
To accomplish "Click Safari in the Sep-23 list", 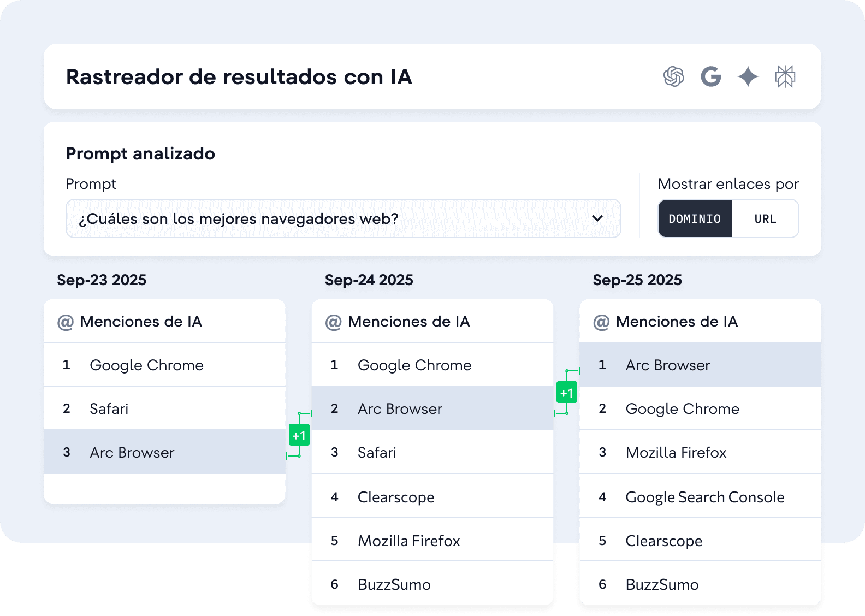I will (109, 408).
